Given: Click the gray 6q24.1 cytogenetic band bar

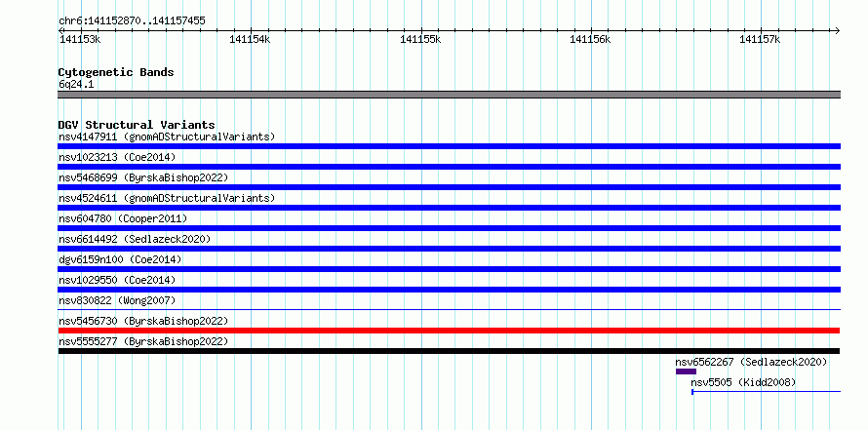Looking at the screenshot, I should click(x=449, y=95).
